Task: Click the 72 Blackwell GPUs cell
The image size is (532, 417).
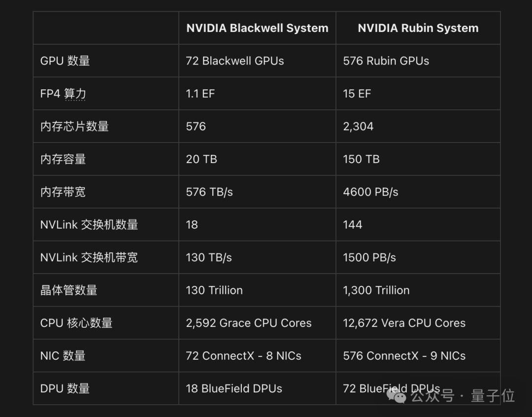Action: (x=235, y=61)
